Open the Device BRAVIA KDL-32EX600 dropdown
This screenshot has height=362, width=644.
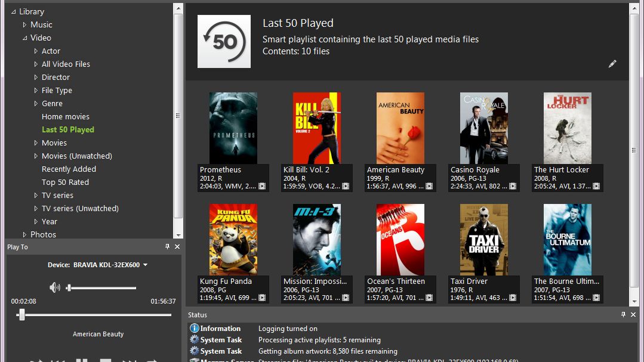[x=145, y=265]
